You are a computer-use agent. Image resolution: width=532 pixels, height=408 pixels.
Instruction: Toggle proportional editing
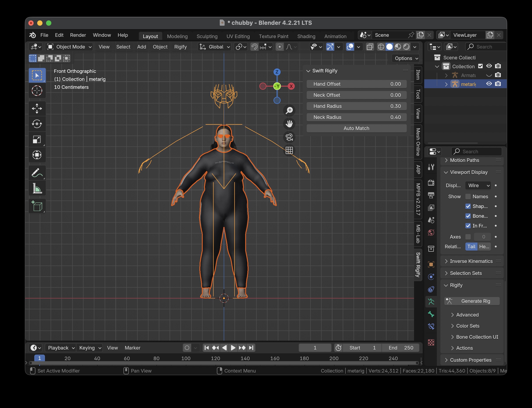click(279, 47)
